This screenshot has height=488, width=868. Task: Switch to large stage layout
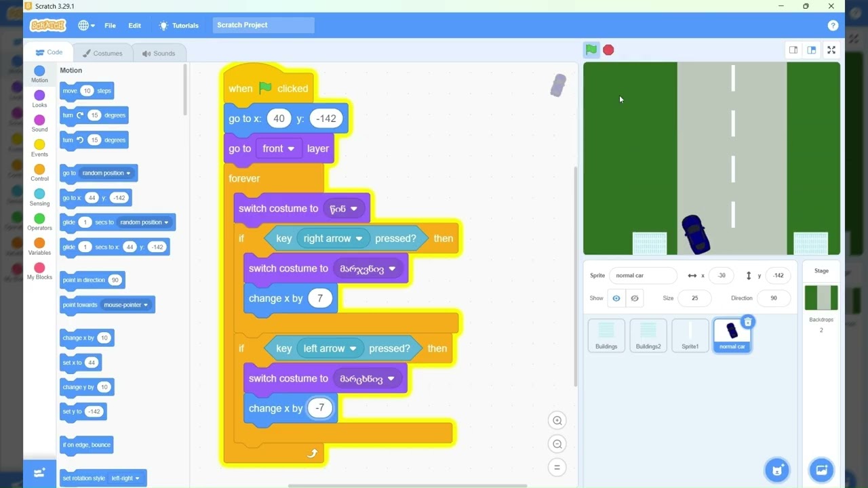[811, 49]
